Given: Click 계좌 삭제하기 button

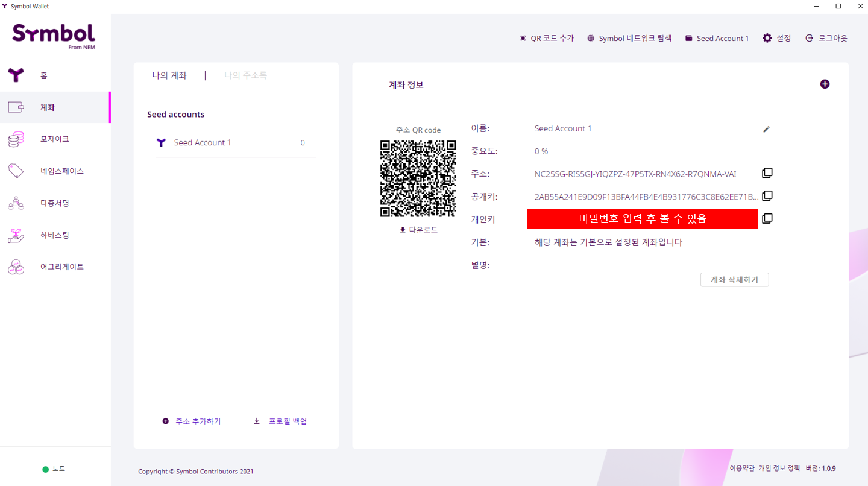Looking at the screenshot, I should (x=734, y=280).
